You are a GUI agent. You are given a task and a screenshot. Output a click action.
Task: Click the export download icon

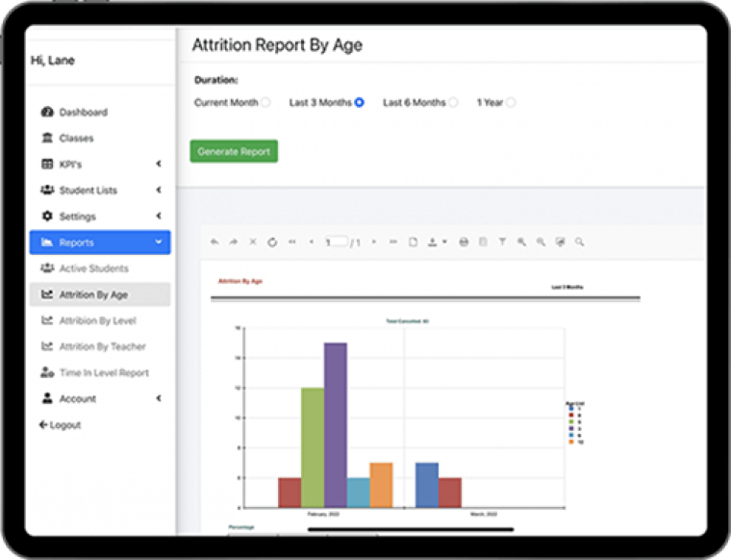coord(433,242)
